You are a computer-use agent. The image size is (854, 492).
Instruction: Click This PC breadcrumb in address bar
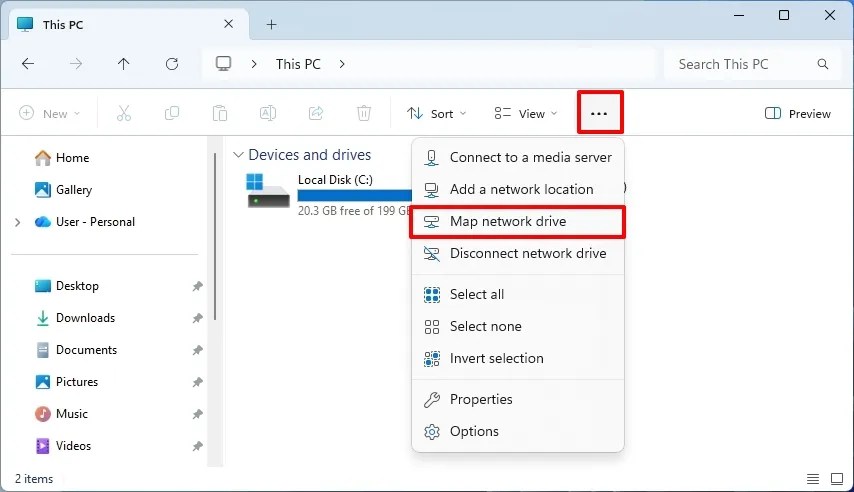(x=298, y=64)
